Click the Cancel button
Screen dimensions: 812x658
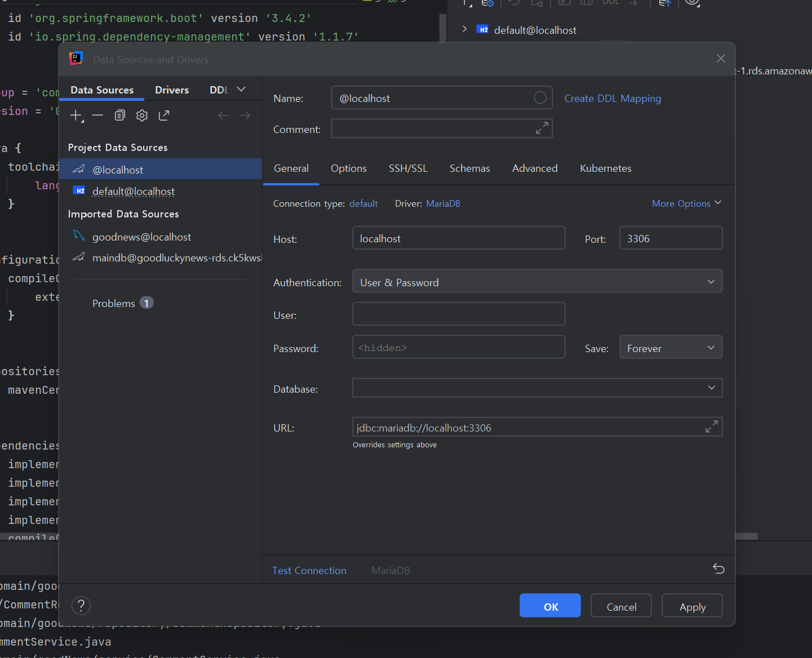[621, 606]
